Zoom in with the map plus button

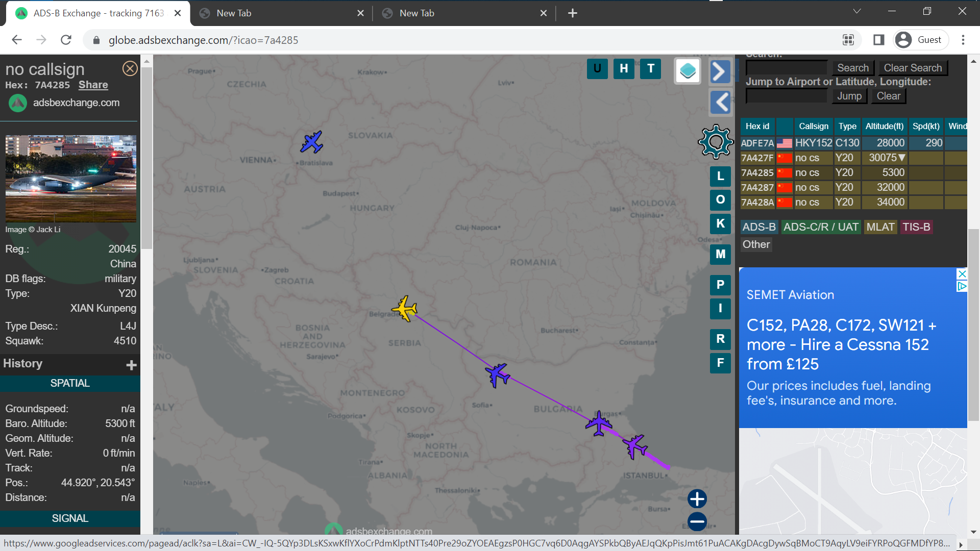pos(697,498)
